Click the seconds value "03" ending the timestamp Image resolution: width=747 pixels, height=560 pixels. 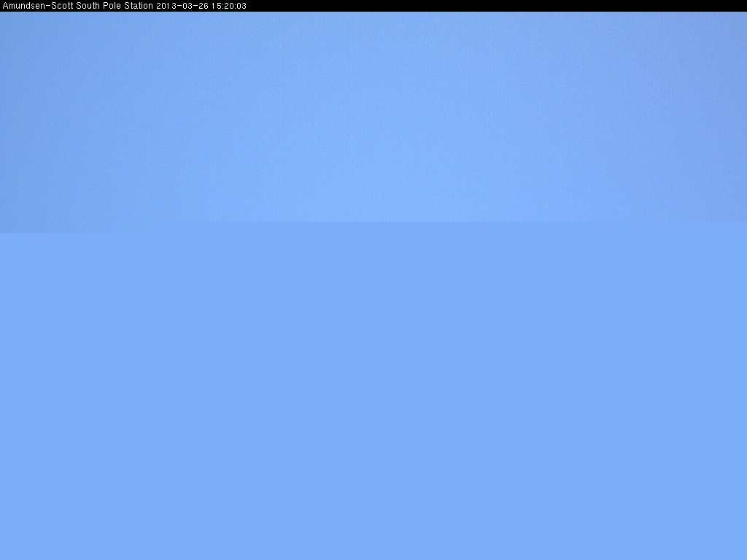coord(241,6)
